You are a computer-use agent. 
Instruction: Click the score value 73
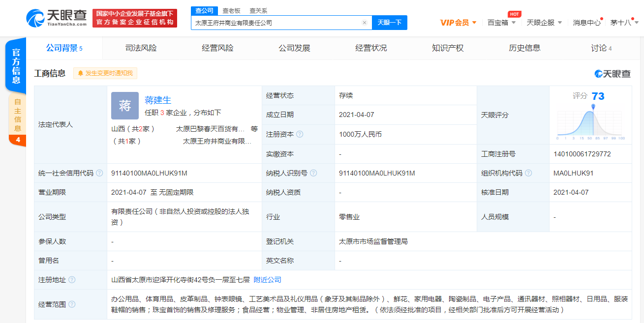click(598, 96)
